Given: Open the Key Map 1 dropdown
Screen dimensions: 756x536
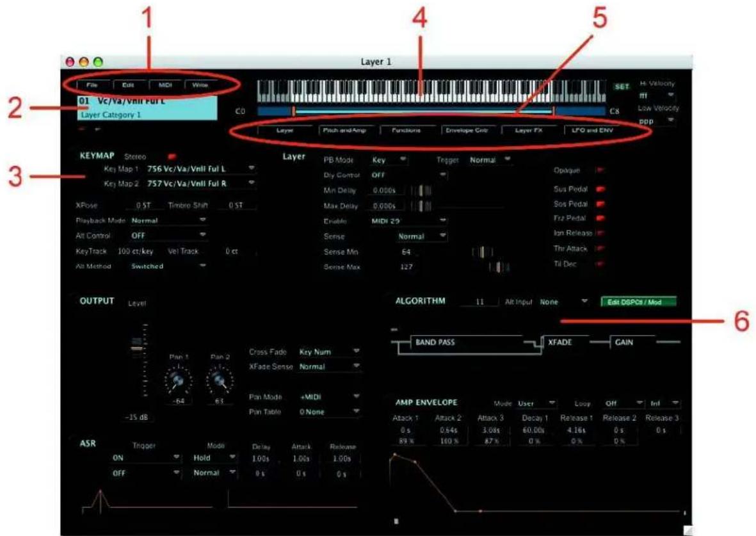Looking at the screenshot, I should point(200,169).
